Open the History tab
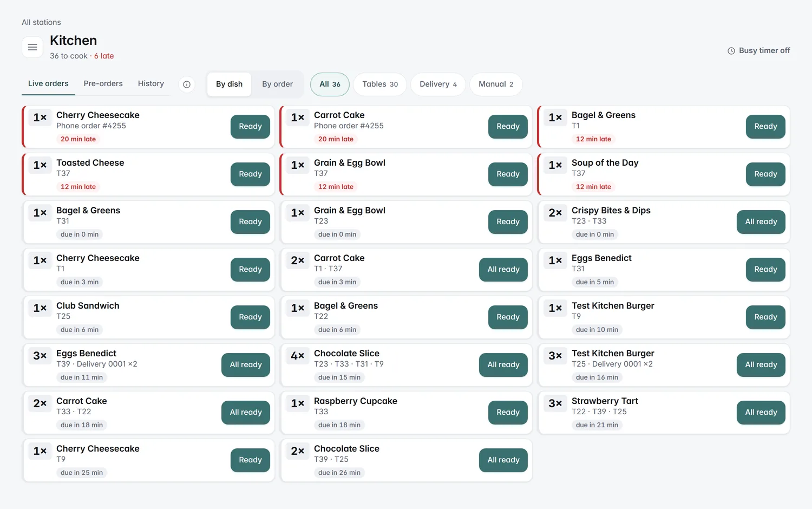 151,83
